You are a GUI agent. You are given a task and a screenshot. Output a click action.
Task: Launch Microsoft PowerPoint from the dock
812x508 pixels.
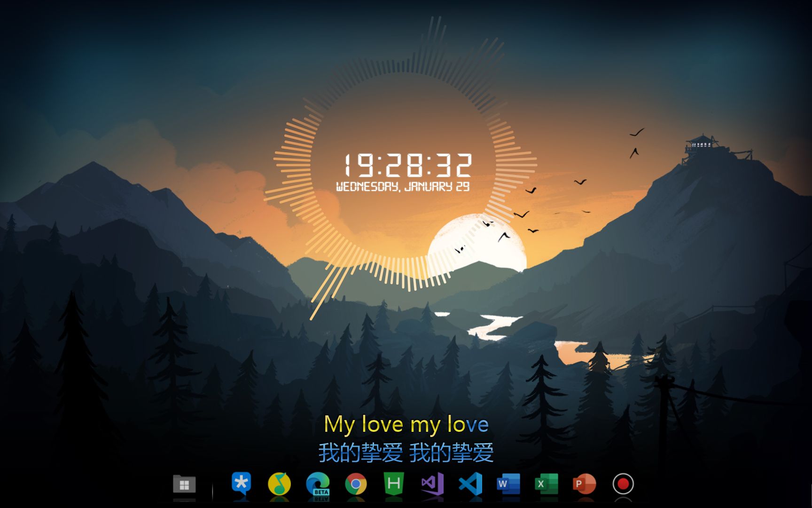point(584,484)
